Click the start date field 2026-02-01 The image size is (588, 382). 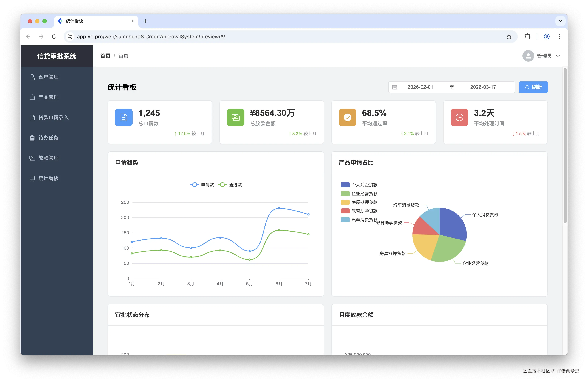coord(420,87)
